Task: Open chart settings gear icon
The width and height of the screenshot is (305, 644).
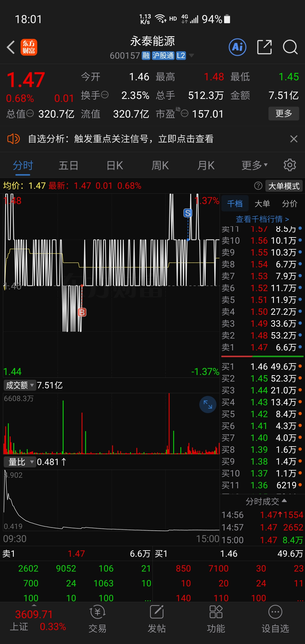Action: point(290,165)
